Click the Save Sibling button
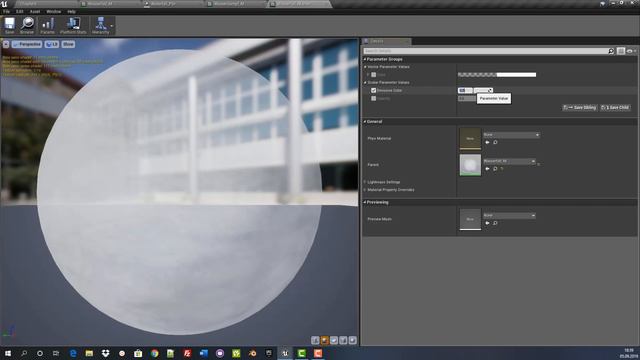640x360 pixels. tap(580, 107)
